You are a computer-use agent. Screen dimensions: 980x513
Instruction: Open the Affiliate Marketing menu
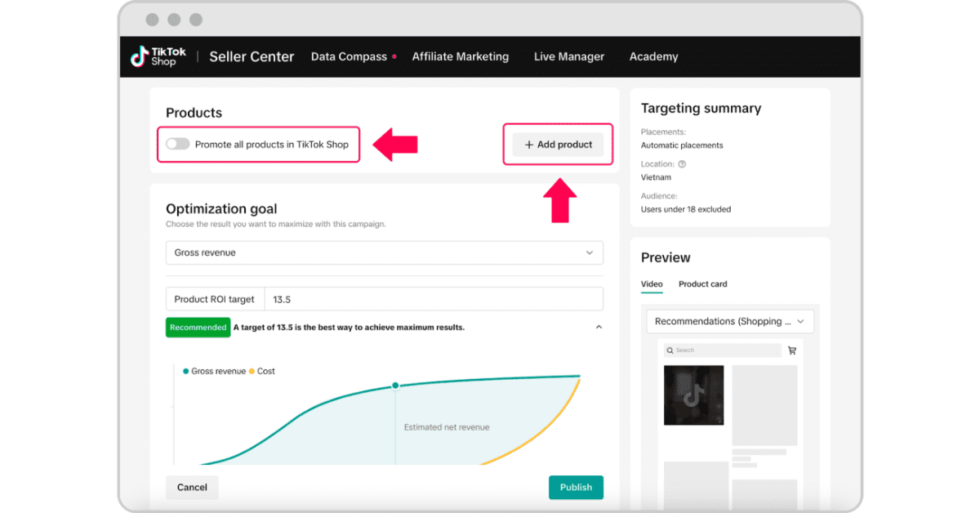pyautogui.click(x=461, y=56)
